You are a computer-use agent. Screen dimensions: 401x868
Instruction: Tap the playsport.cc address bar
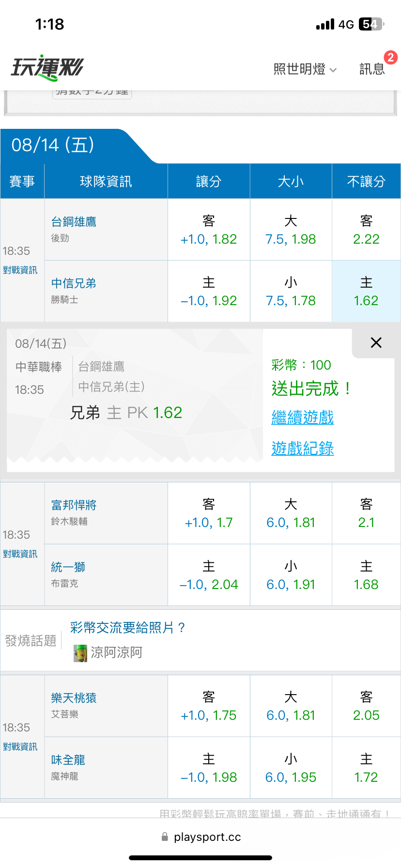pyautogui.click(x=200, y=837)
